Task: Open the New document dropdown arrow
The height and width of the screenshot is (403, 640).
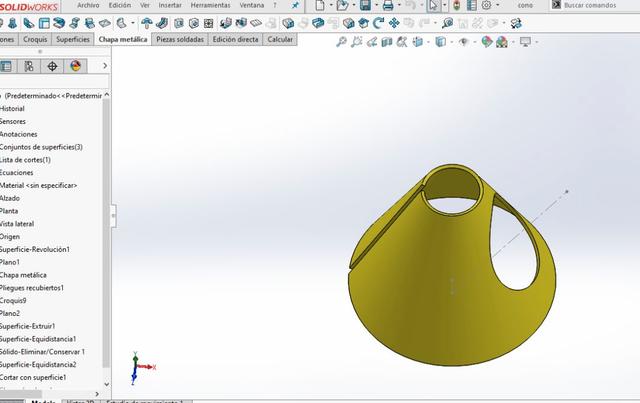Action: coord(331,5)
